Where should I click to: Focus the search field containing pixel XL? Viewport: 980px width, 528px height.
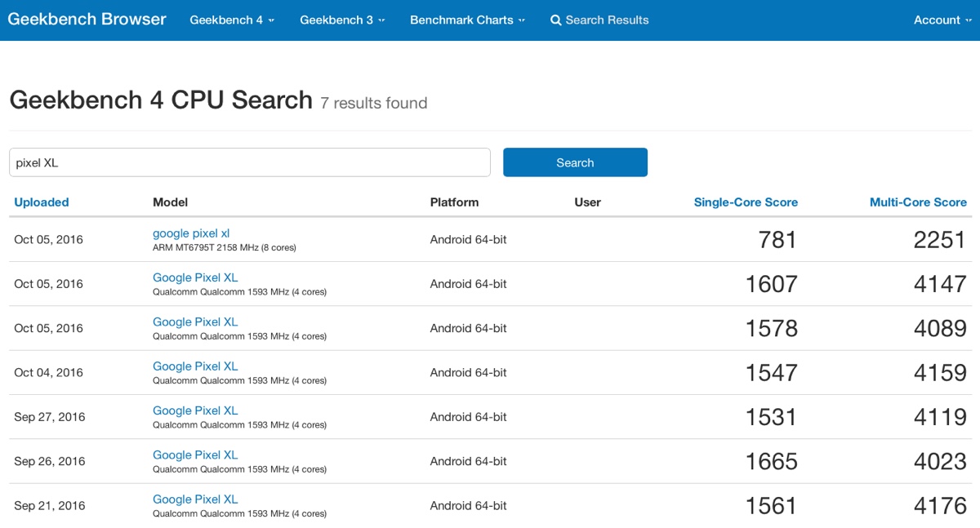[x=249, y=162]
